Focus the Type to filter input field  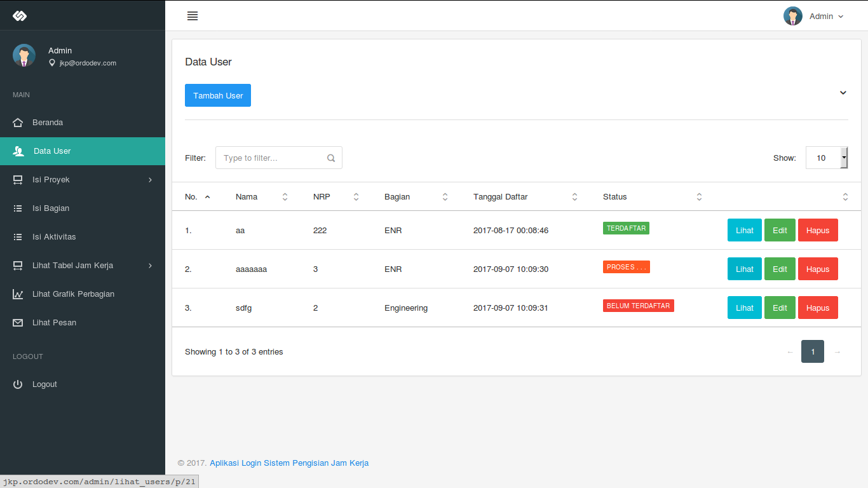(x=279, y=158)
